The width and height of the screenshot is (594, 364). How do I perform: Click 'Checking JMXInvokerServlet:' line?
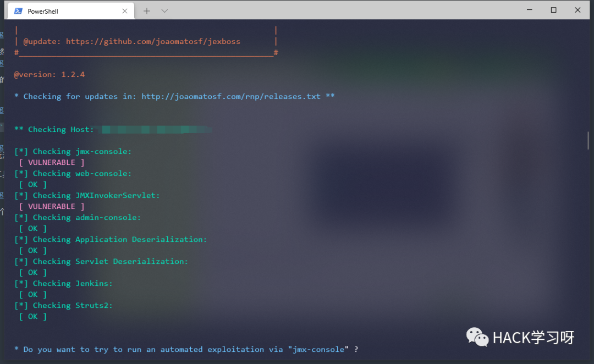[x=87, y=195]
